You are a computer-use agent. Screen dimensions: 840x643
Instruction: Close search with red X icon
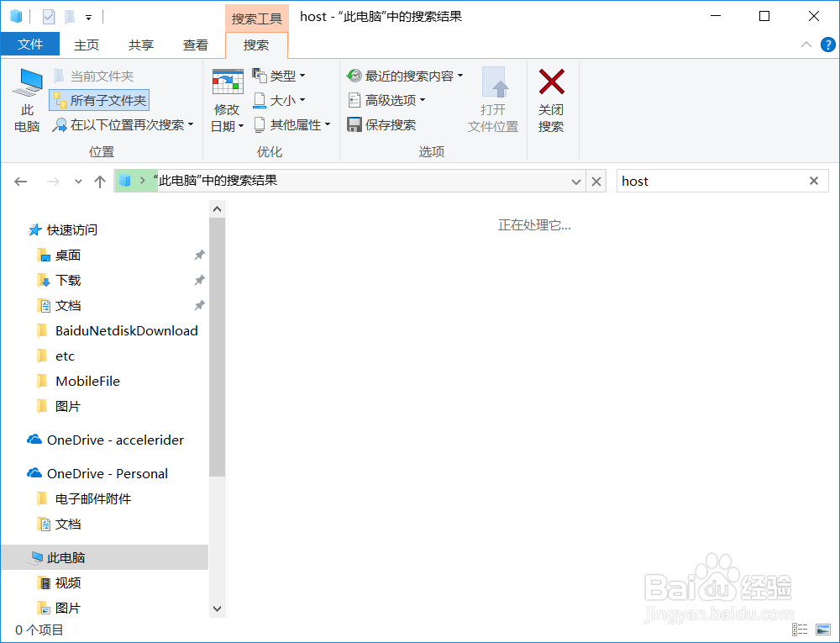pyautogui.click(x=551, y=100)
